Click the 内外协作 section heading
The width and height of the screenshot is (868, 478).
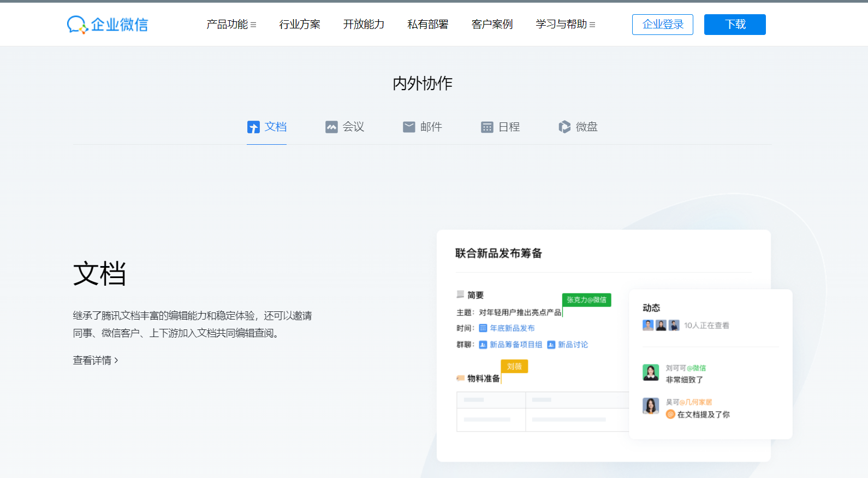click(x=423, y=84)
